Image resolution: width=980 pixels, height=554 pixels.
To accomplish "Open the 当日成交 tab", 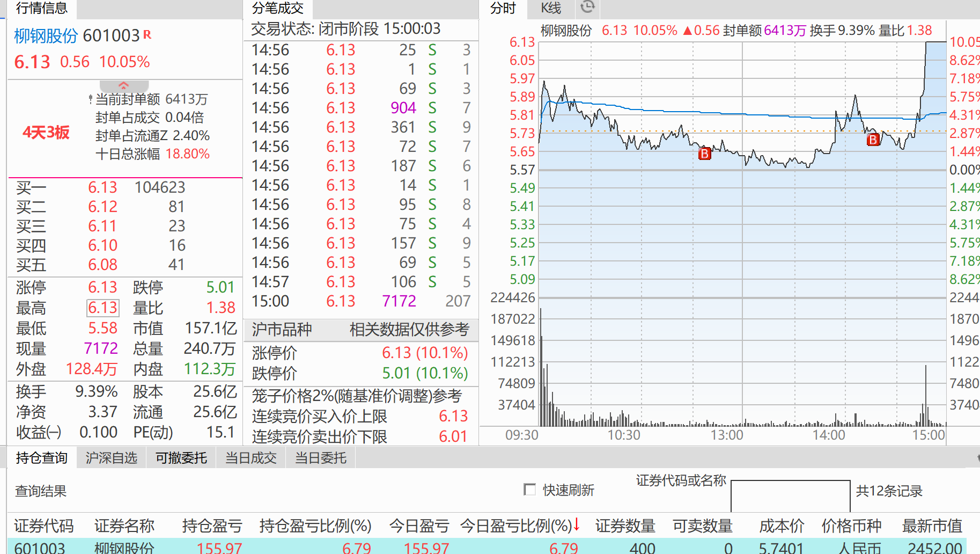I will pyautogui.click(x=251, y=458).
